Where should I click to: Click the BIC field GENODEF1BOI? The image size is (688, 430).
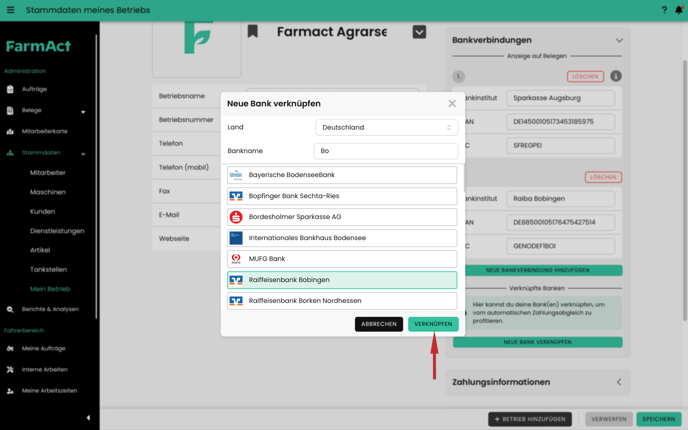tap(560, 246)
